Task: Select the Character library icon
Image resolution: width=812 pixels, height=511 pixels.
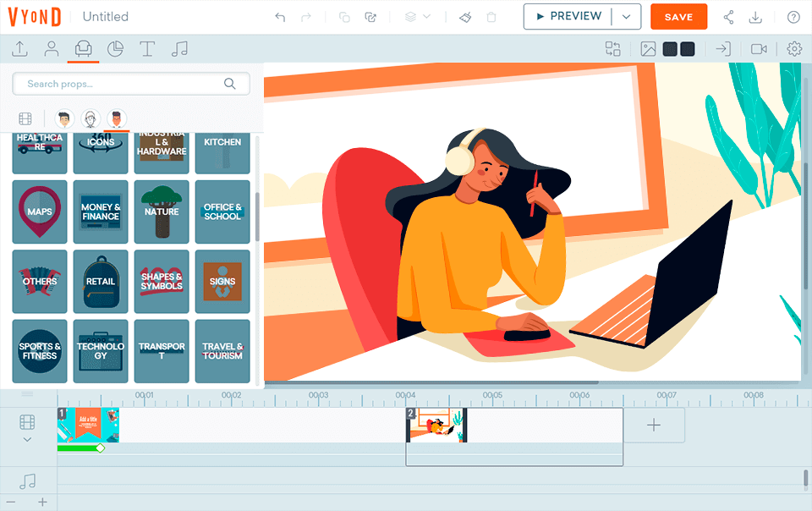Action: [x=51, y=49]
